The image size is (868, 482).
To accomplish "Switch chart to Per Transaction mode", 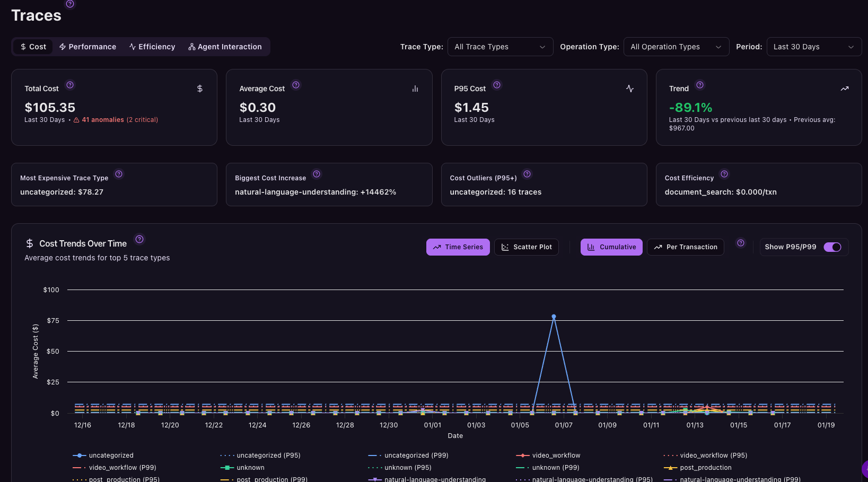I will pos(685,247).
